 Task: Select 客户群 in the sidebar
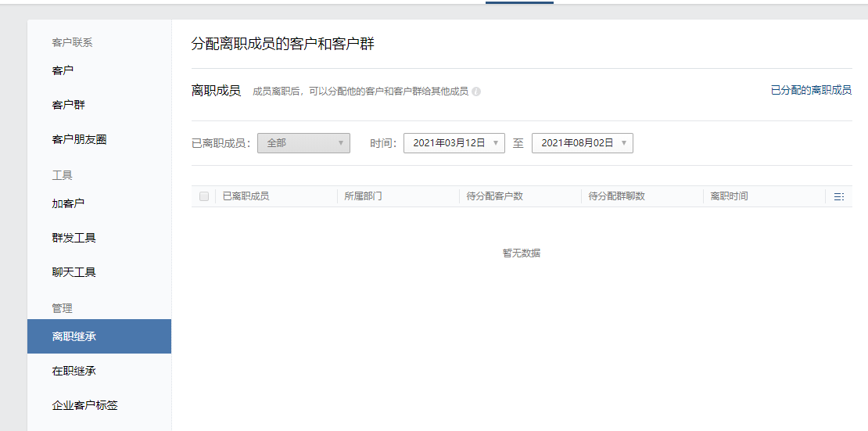(x=69, y=105)
